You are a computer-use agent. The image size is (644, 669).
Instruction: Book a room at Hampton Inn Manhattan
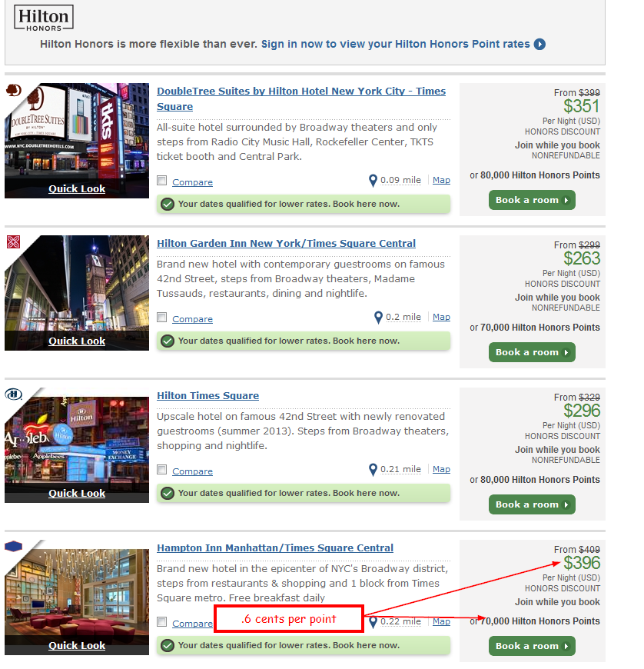[532, 646]
